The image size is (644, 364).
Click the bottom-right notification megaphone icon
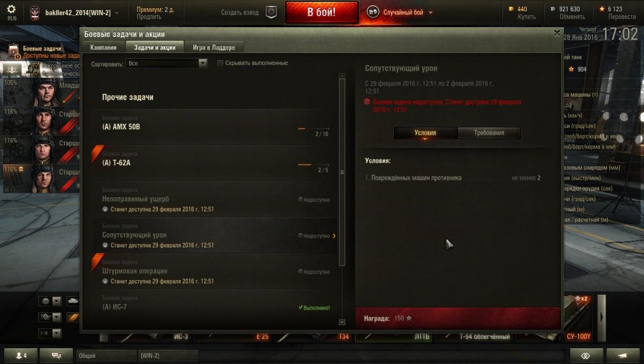point(623,355)
